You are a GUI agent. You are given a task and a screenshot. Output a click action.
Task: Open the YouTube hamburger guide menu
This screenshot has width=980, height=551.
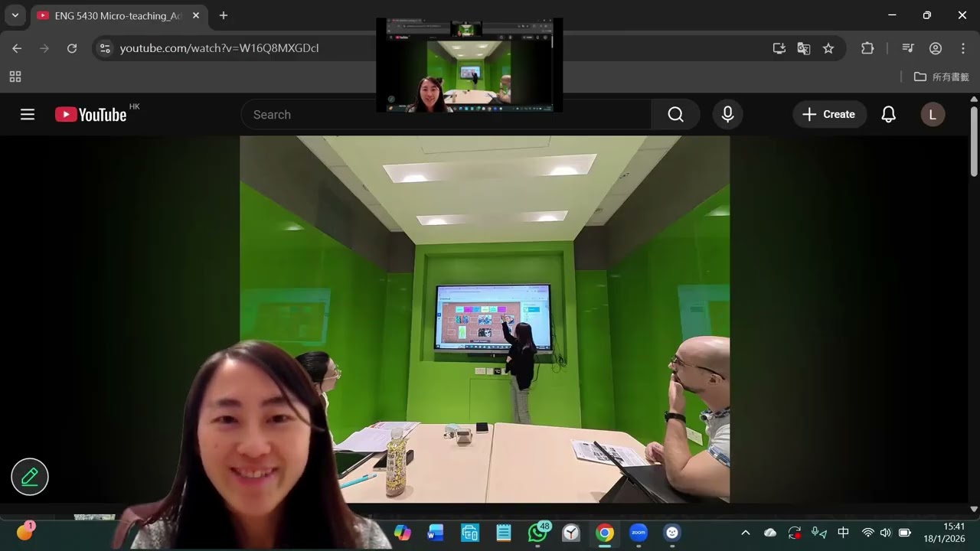[x=28, y=115]
